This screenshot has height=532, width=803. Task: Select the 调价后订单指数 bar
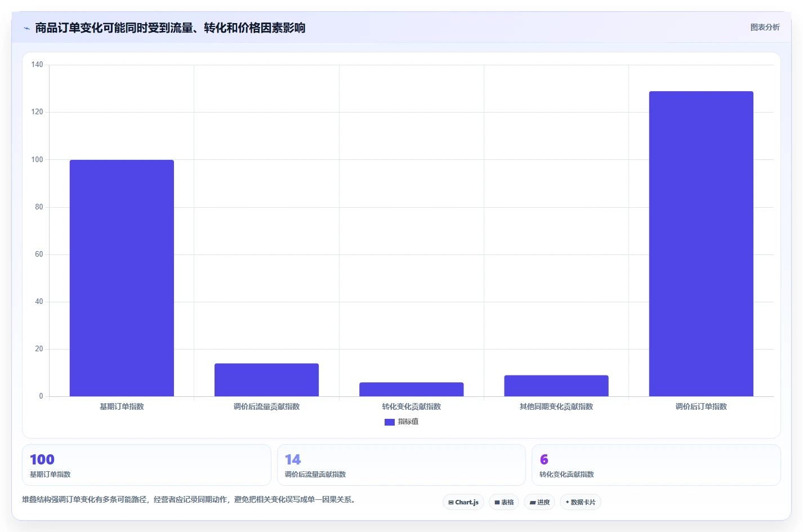(701, 244)
